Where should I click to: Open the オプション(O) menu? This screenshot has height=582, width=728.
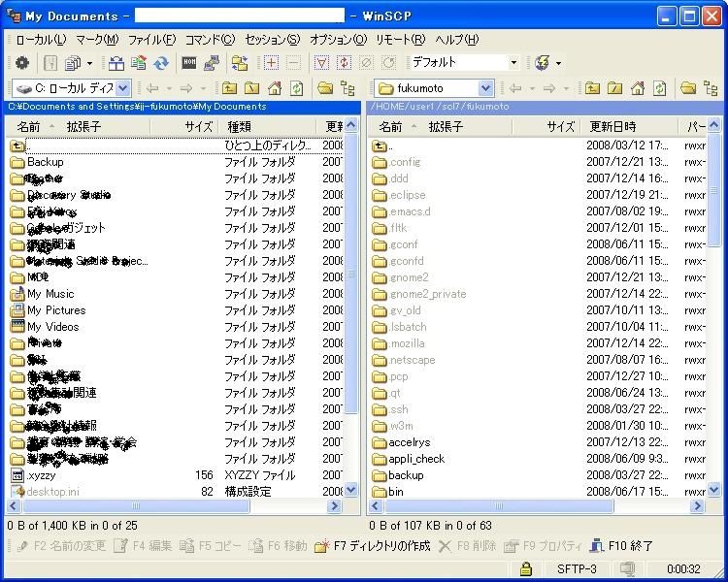point(338,40)
